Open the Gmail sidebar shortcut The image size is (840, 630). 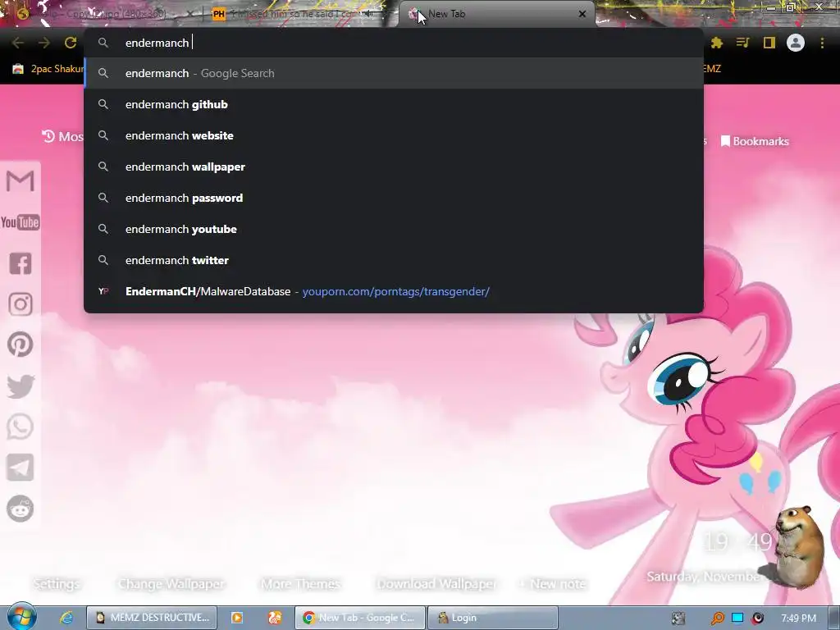[21, 180]
